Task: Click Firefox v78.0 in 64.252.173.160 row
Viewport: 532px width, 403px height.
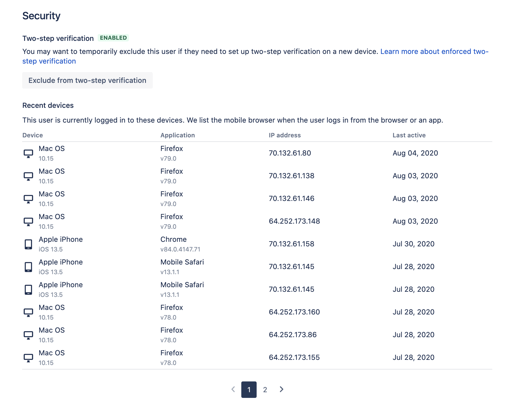Action: tap(171, 312)
